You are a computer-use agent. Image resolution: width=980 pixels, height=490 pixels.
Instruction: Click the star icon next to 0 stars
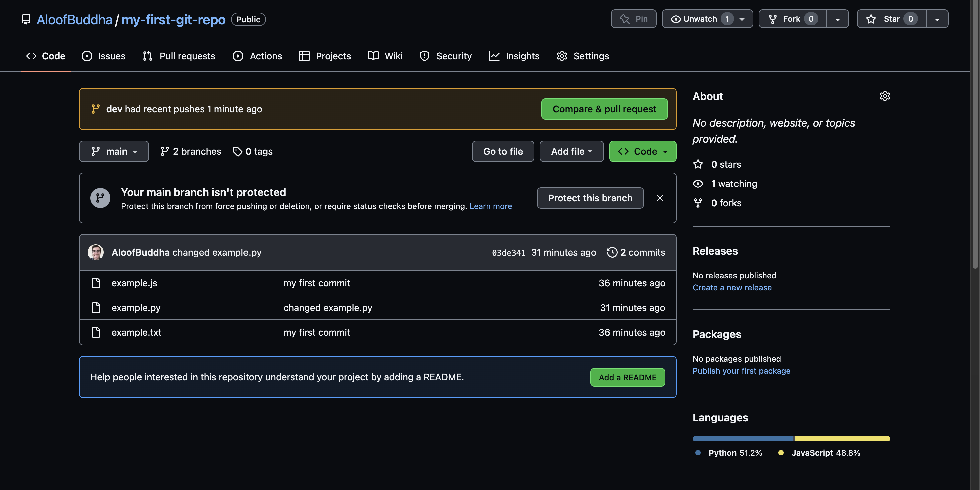[x=698, y=164]
